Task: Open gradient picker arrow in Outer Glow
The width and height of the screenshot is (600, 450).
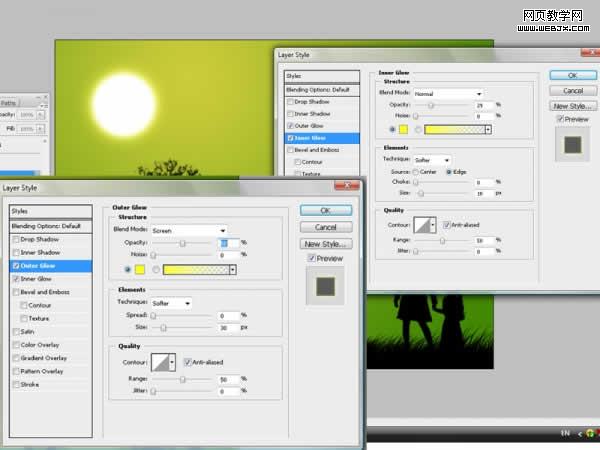Action: (x=233, y=270)
